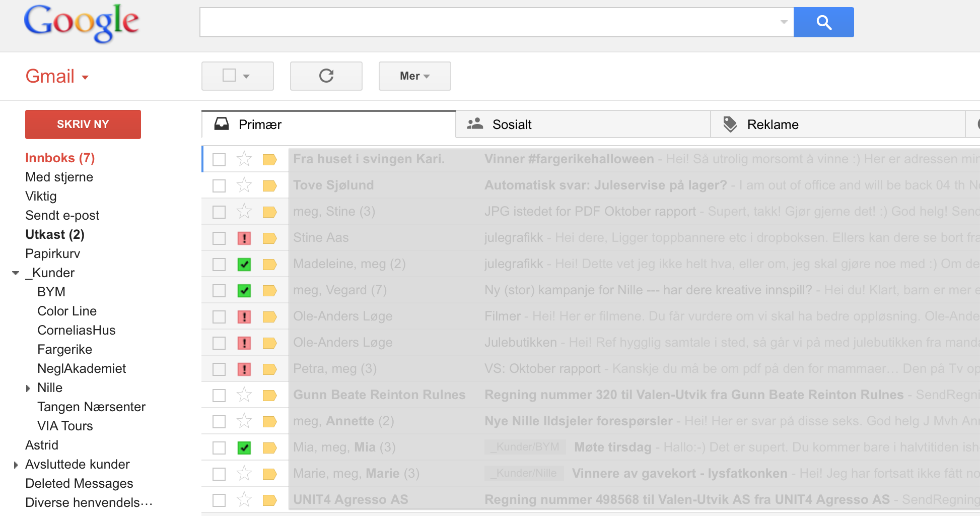Star the Tove Sjølund email
Image resolution: width=980 pixels, height=516 pixels.
tap(244, 185)
